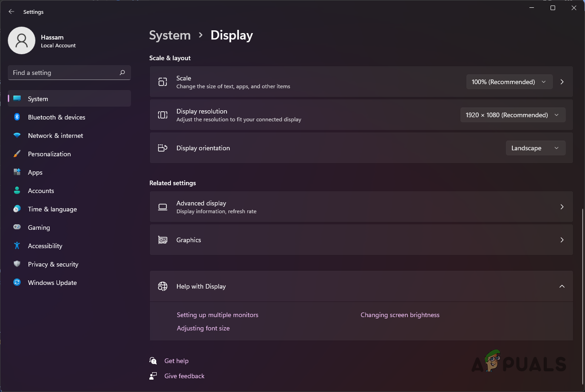
Task: Click the user profile avatar icon
Action: [22, 40]
